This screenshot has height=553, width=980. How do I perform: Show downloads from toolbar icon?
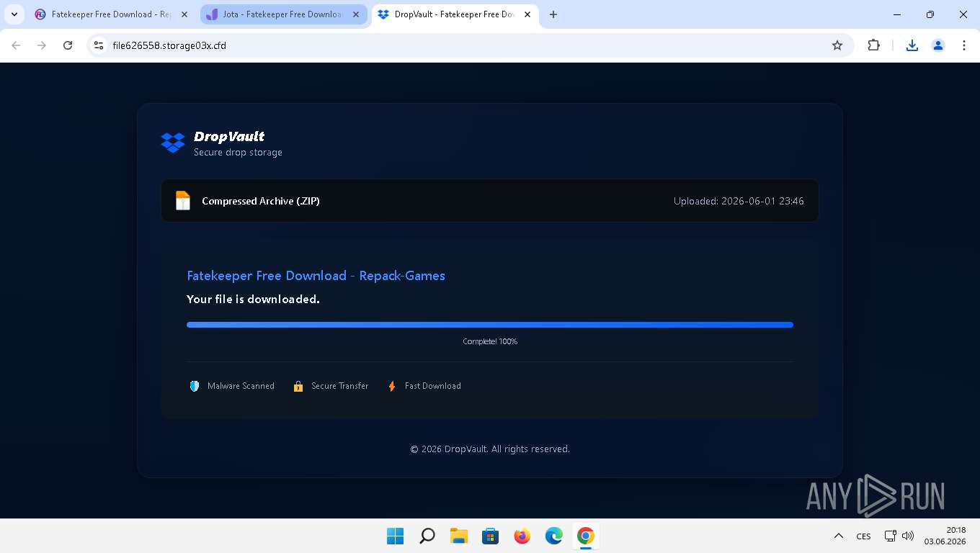[x=912, y=45]
